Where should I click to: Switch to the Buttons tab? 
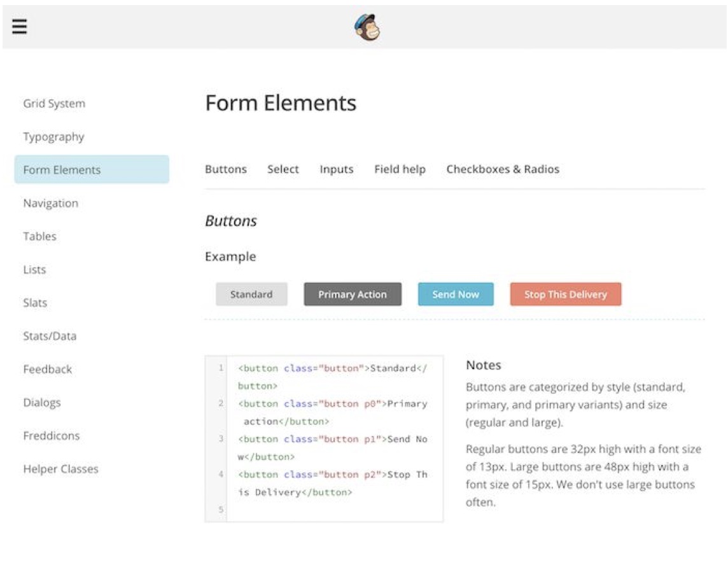click(x=226, y=169)
